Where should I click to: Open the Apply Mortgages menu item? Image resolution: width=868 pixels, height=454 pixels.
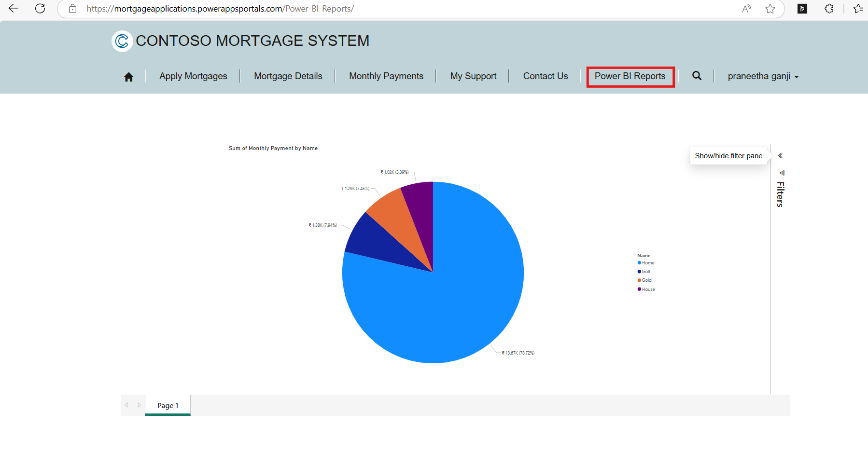point(193,76)
